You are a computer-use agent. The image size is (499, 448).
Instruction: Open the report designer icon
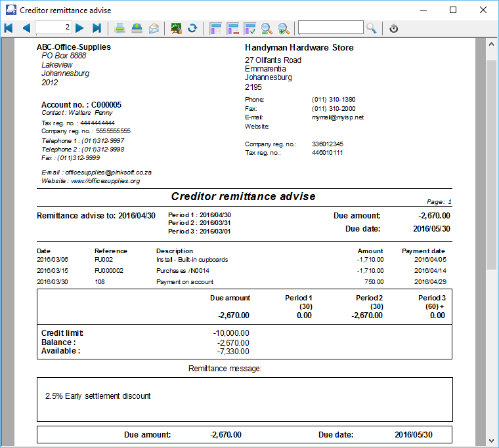click(x=176, y=28)
